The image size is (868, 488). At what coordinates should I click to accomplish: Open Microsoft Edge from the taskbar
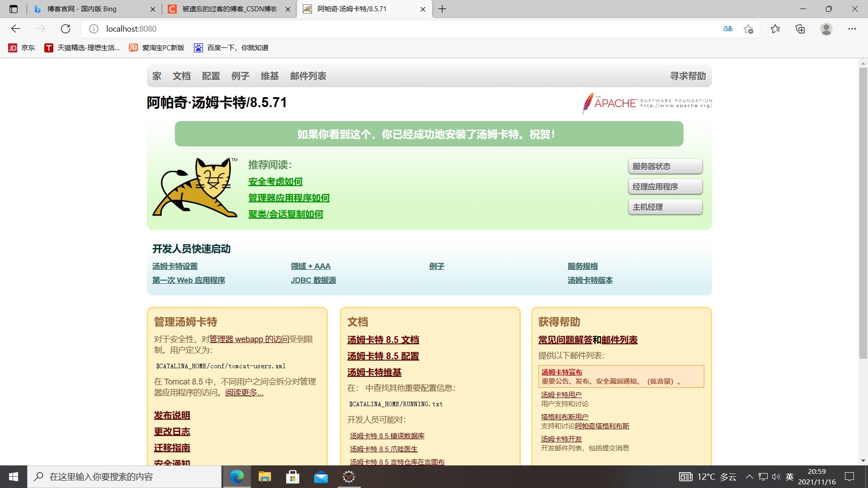coord(236,477)
